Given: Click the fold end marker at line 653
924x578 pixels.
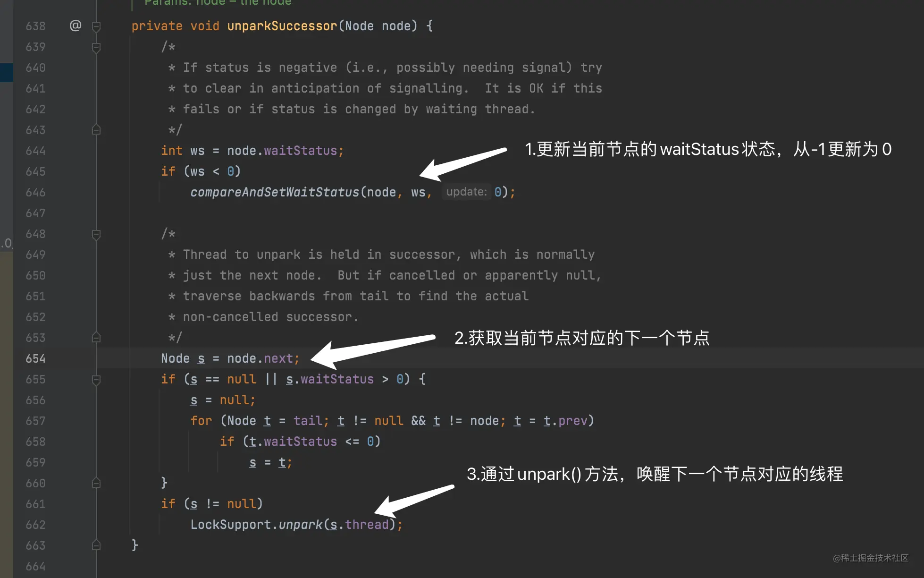Looking at the screenshot, I should click(96, 338).
